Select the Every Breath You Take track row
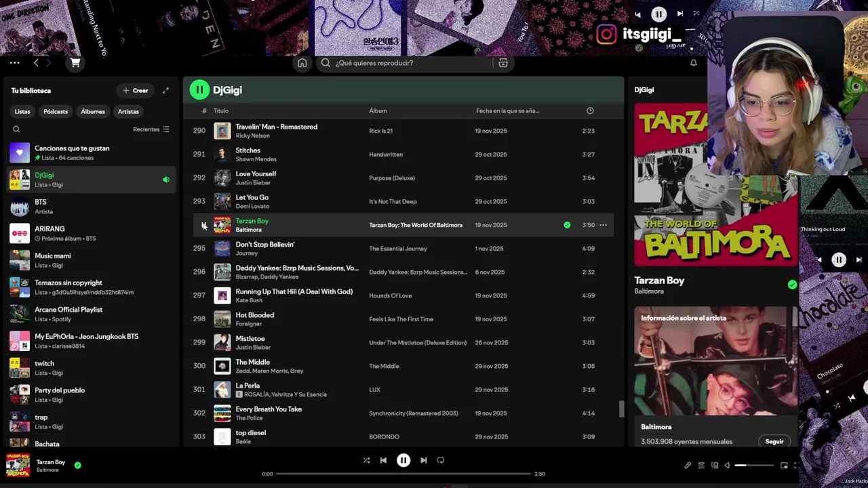Screen dimensions: 868x488 click(403, 413)
